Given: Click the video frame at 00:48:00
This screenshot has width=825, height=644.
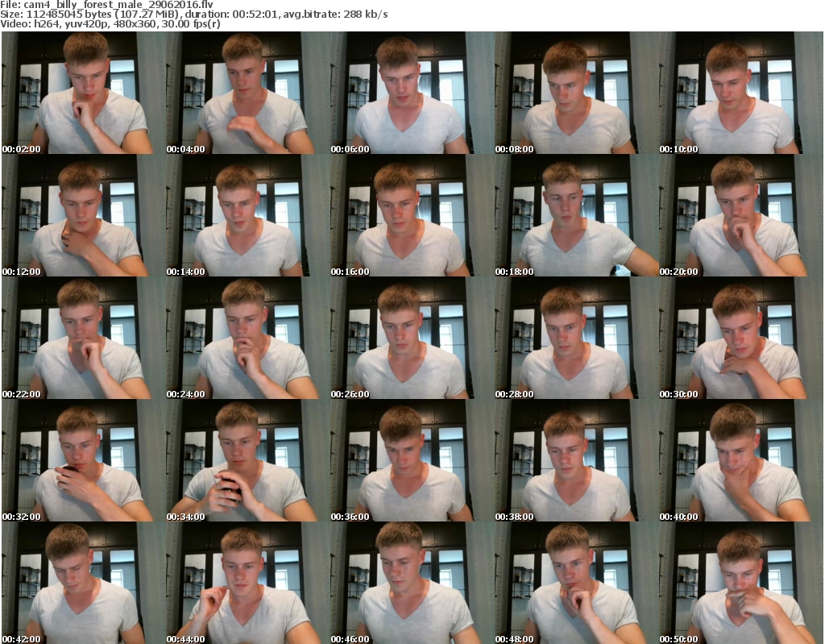Looking at the screenshot, I should (577, 583).
